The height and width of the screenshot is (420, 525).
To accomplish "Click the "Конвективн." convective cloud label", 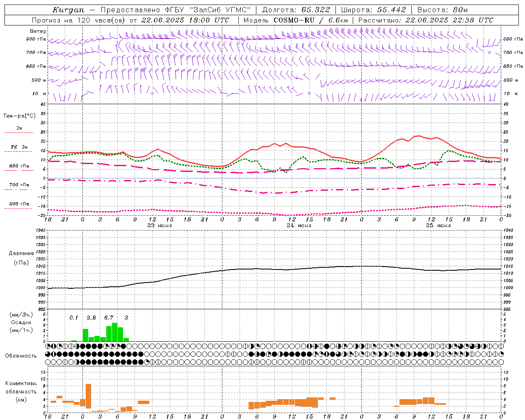I will tap(21, 383).
